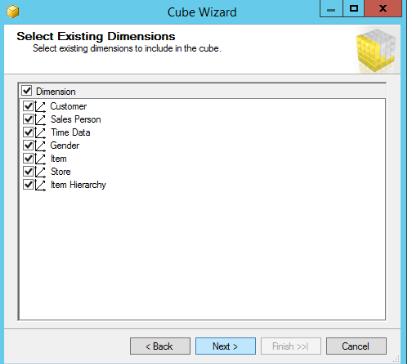
Task: Uncheck the Item Hierarchy checkbox
Action: [x=29, y=184]
